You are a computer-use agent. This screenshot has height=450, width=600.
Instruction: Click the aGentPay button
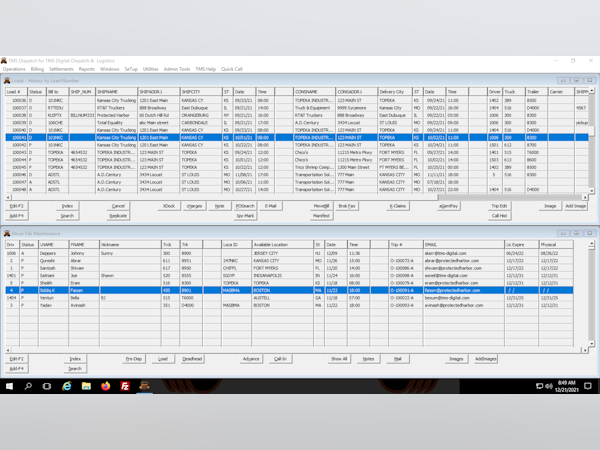pyautogui.click(x=448, y=206)
